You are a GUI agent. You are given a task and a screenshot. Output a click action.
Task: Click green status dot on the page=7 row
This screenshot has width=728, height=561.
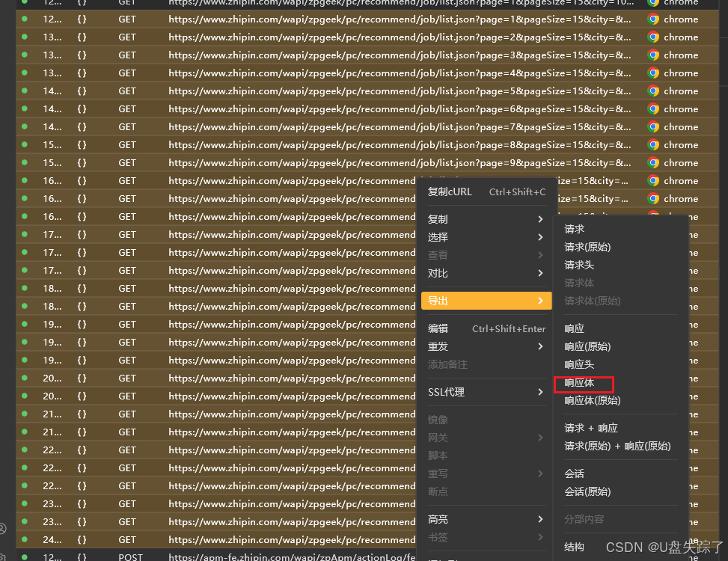pos(25,126)
